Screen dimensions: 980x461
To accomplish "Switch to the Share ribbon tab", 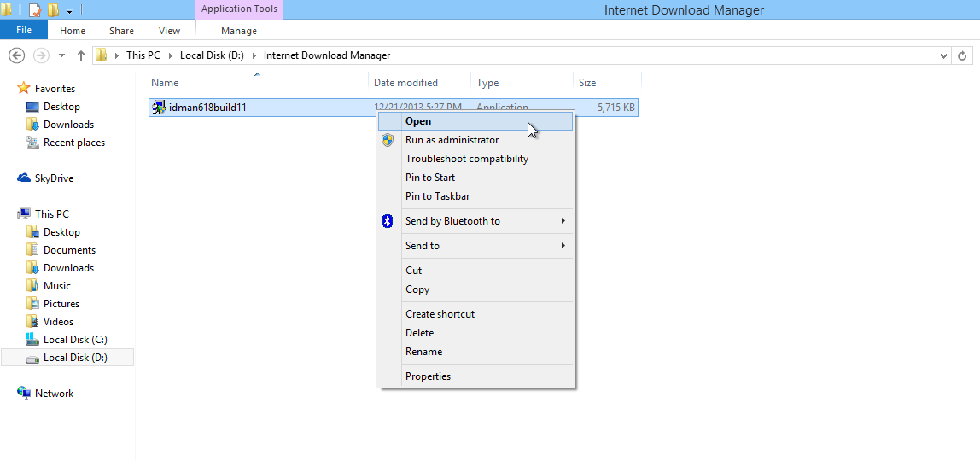I will tap(121, 31).
